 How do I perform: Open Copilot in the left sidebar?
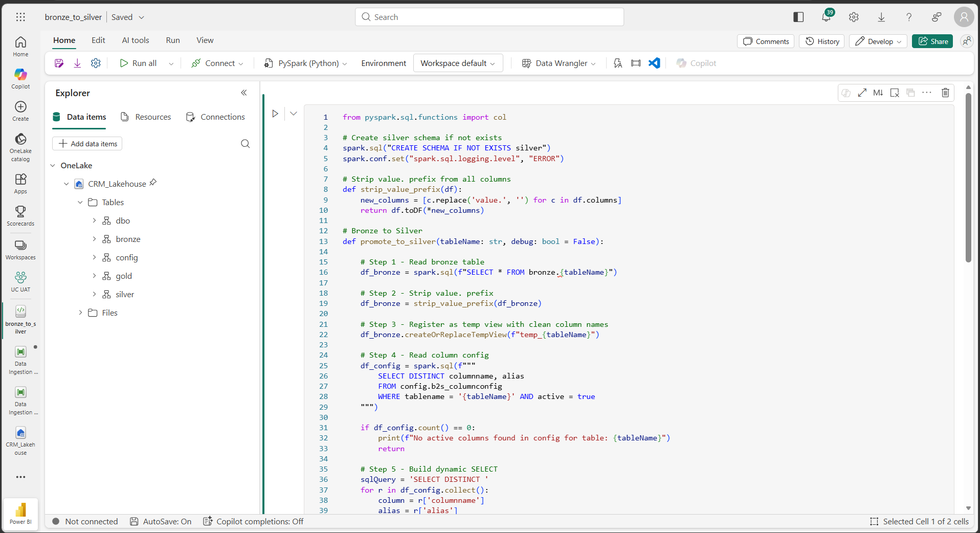[x=20, y=78]
